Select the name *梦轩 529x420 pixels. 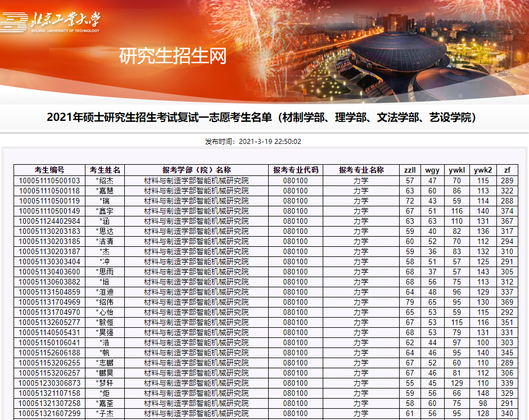tap(105, 383)
